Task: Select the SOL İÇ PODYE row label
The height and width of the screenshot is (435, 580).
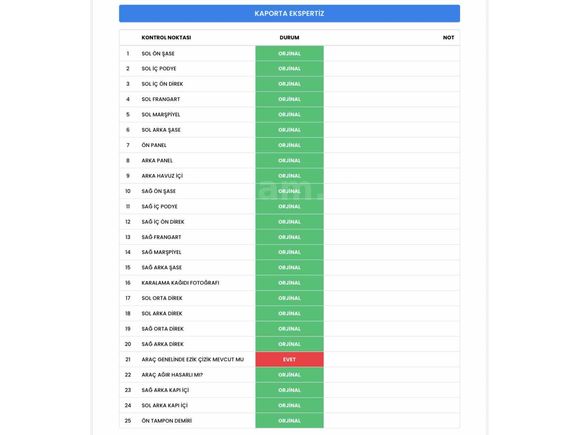Action: coord(159,69)
